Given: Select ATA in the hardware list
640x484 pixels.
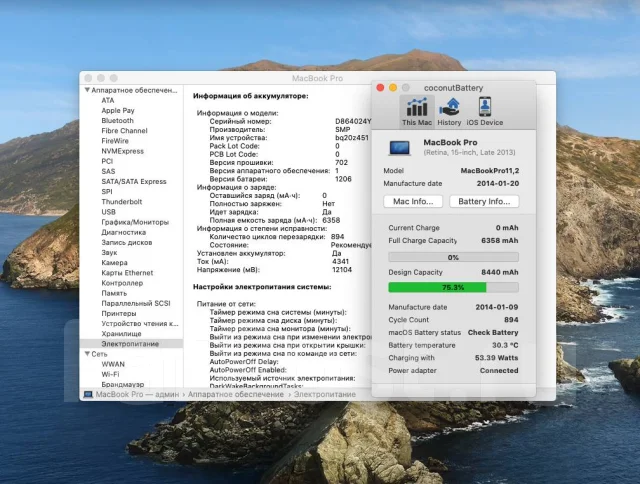Looking at the screenshot, I should point(108,100).
